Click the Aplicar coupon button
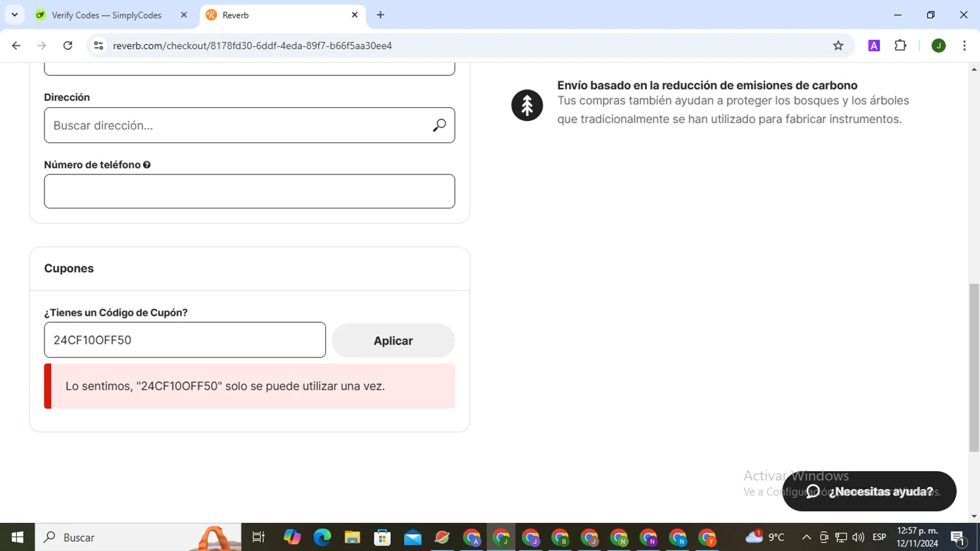Viewport: 980px width, 551px height. (x=393, y=341)
